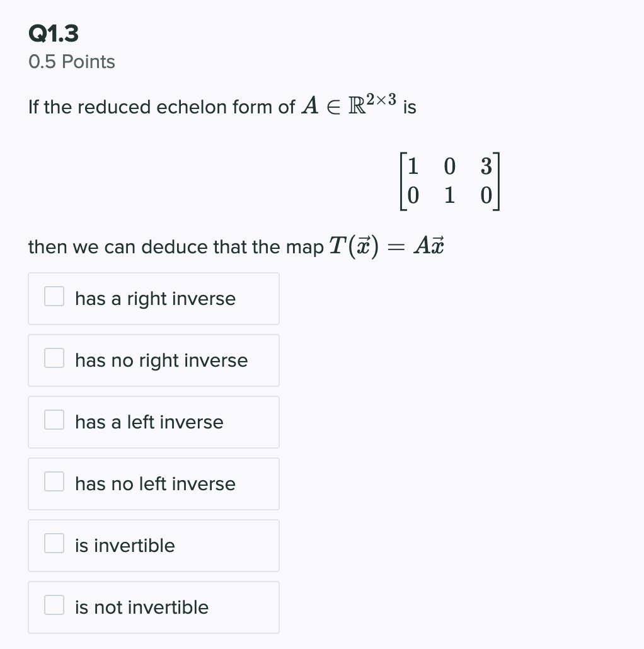Image resolution: width=644 pixels, height=649 pixels.
Task: Select the answer row labeled "has a left inverse"
Action: click(154, 422)
